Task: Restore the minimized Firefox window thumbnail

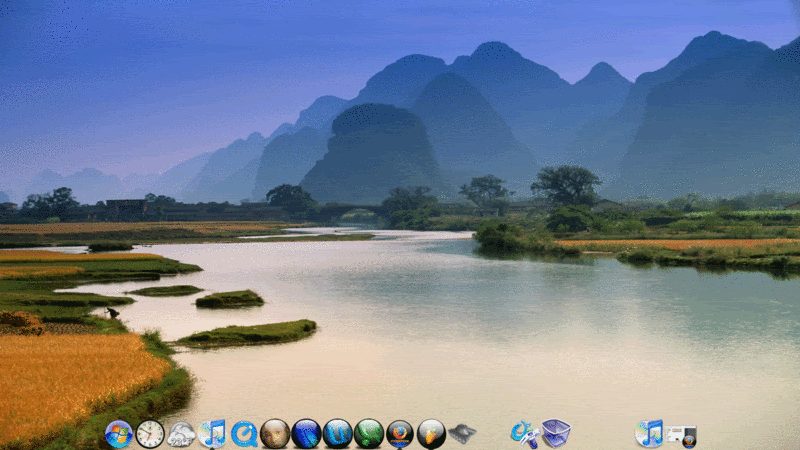Action: pos(681,436)
